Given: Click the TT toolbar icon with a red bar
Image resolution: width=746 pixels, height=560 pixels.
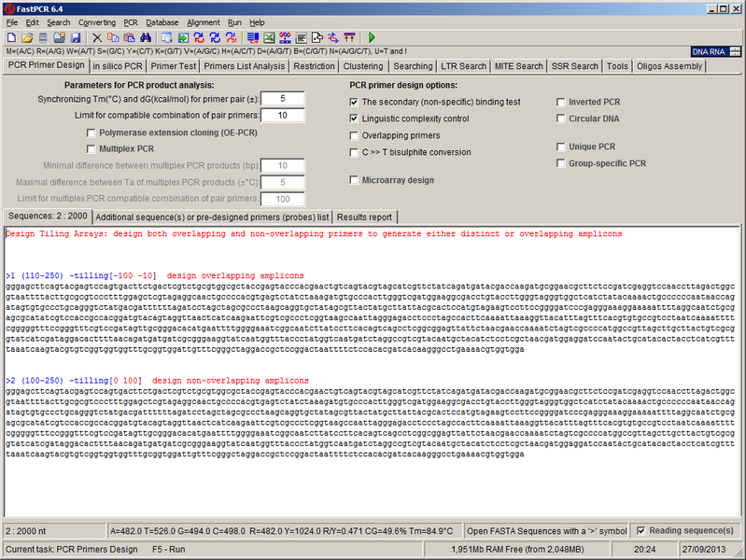Looking at the screenshot, I should click(x=349, y=37).
